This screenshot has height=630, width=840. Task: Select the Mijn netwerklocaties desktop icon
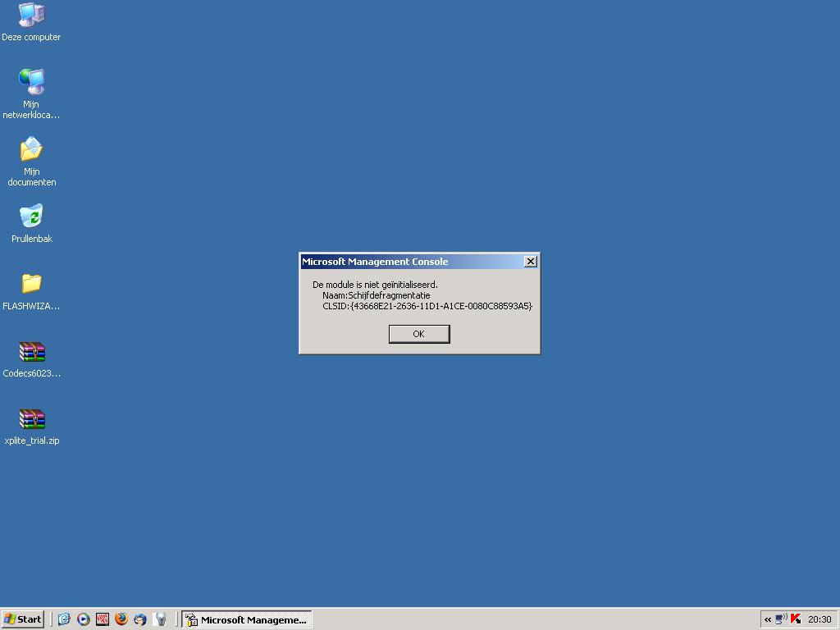pyautogui.click(x=31, y=94)
